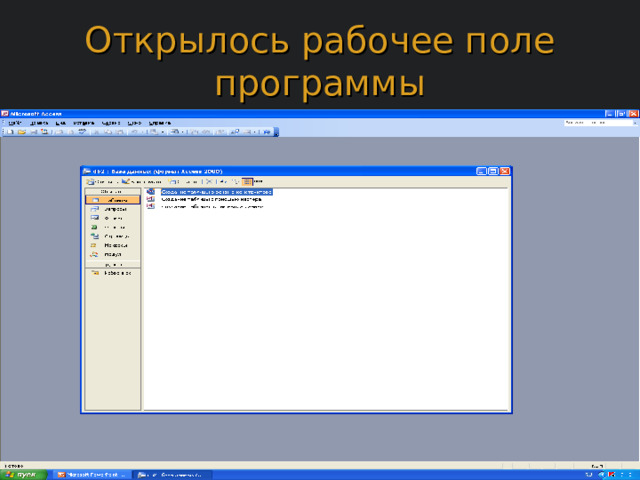
Task: Click the Windows Пуск start button
Action: (24, 475)
